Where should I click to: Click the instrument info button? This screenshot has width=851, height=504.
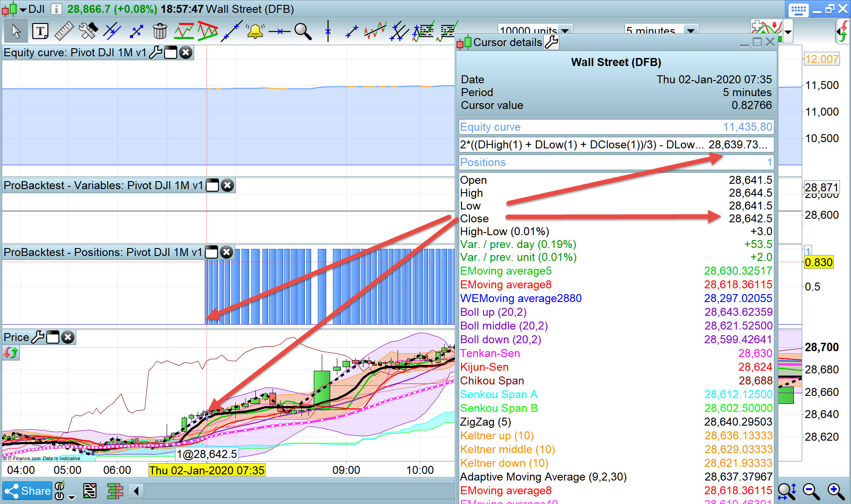[56, 9]
